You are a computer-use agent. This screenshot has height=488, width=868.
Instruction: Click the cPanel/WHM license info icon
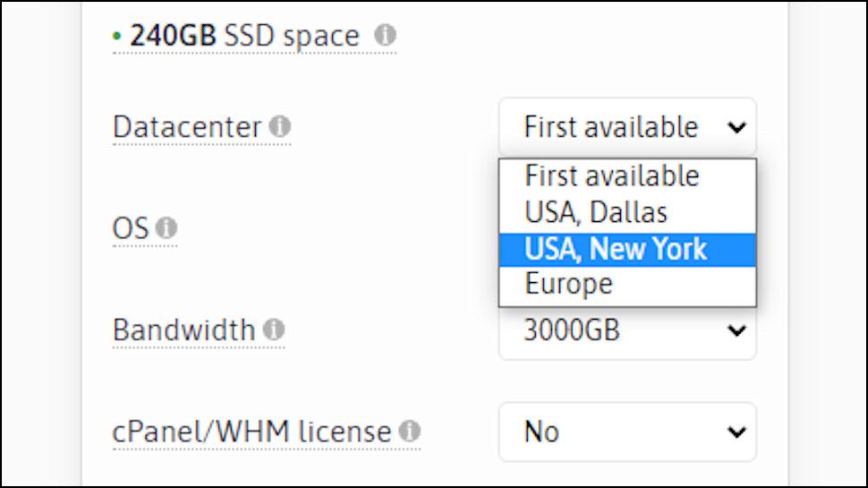coord(409,432)
